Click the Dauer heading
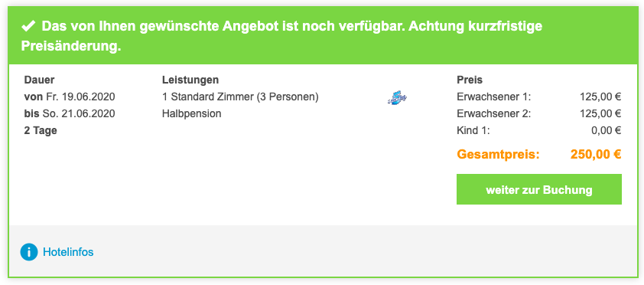Screen dimensions: 644x285 40,80
